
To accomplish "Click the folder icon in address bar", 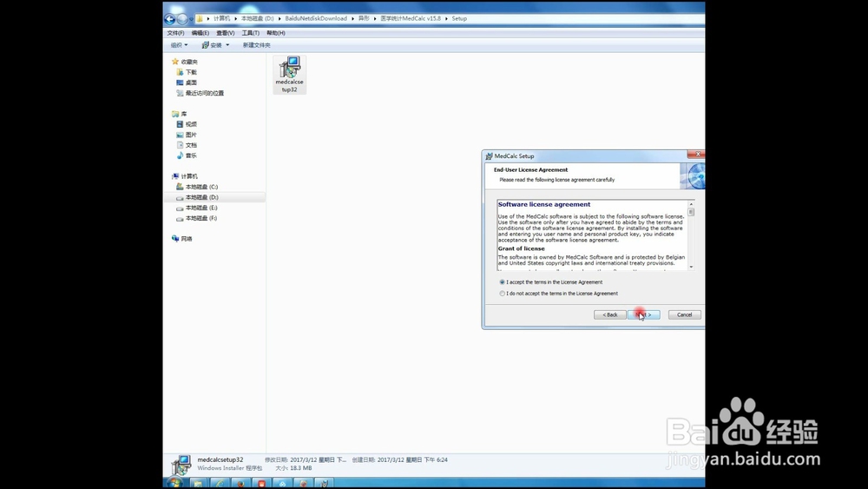I will 200,18.
